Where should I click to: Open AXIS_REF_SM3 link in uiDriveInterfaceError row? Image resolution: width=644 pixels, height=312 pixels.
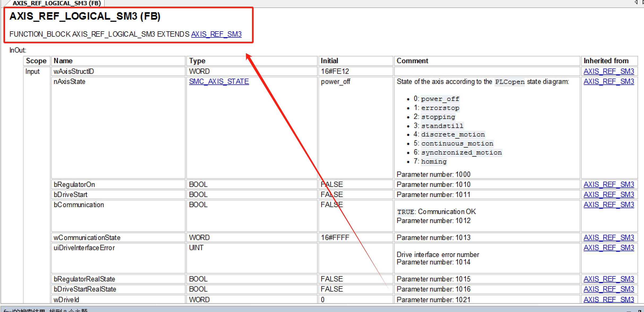[x=609, y=248]
